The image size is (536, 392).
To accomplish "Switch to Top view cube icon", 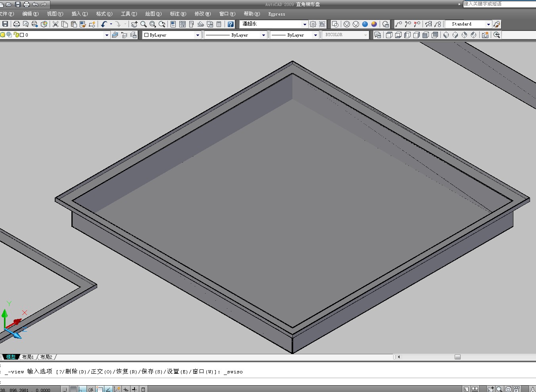I will (389, 35).
